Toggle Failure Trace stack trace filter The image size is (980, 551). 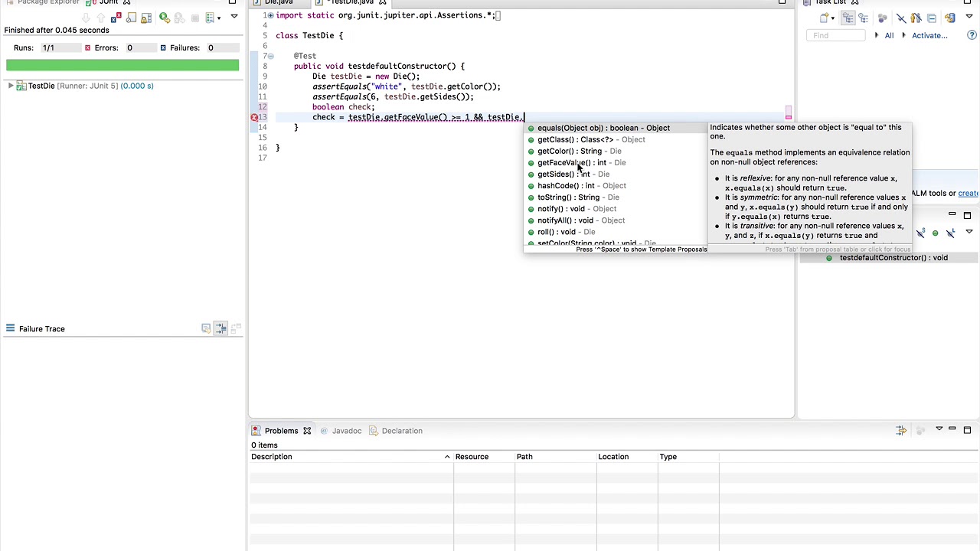coord(220,328)
